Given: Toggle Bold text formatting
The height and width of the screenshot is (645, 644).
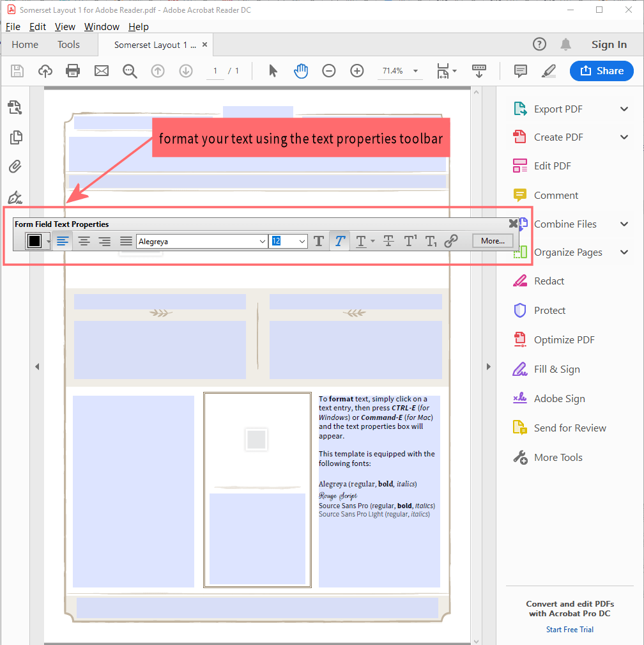Looking at the screenshot, I should click(319, 241).
